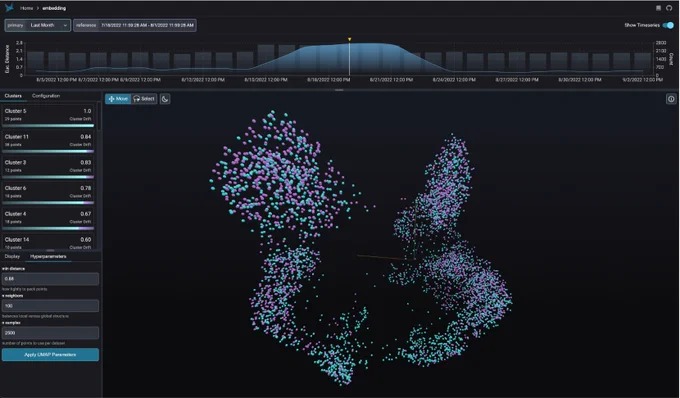
Task: Select the Cluster 14 card
Action: pyautogui.click(x=48, y=241)
